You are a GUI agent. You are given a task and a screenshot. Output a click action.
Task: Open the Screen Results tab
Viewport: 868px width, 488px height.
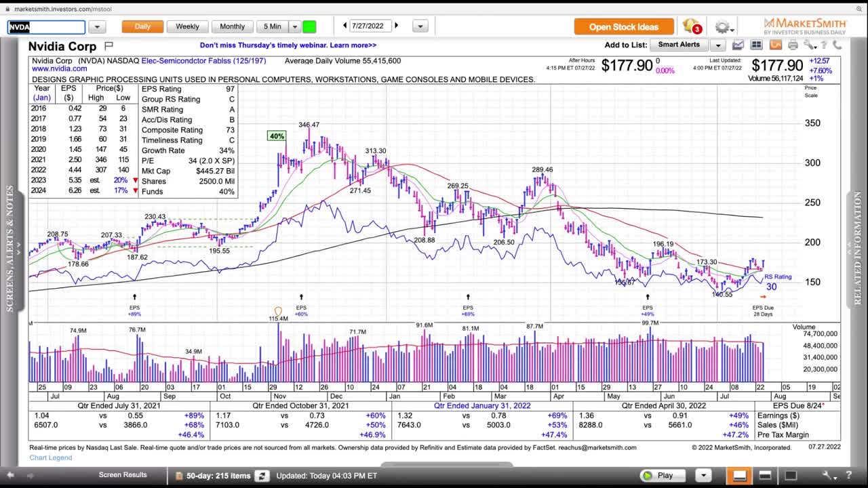coord(123,475)
